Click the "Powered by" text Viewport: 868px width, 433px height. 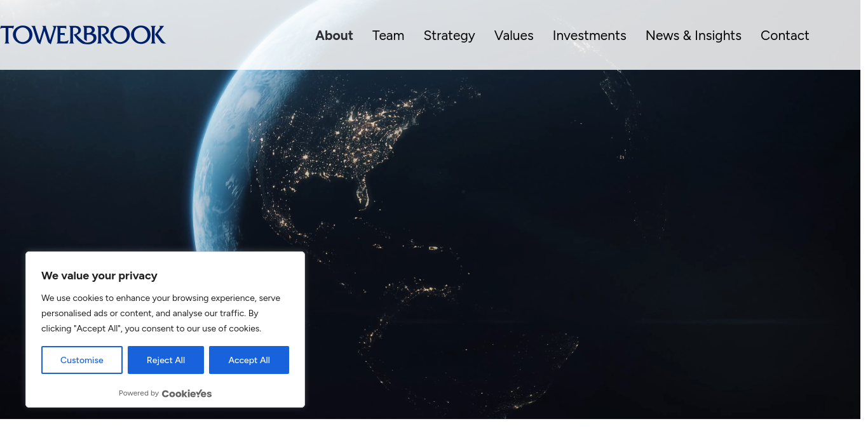click(x=139, y=394)
